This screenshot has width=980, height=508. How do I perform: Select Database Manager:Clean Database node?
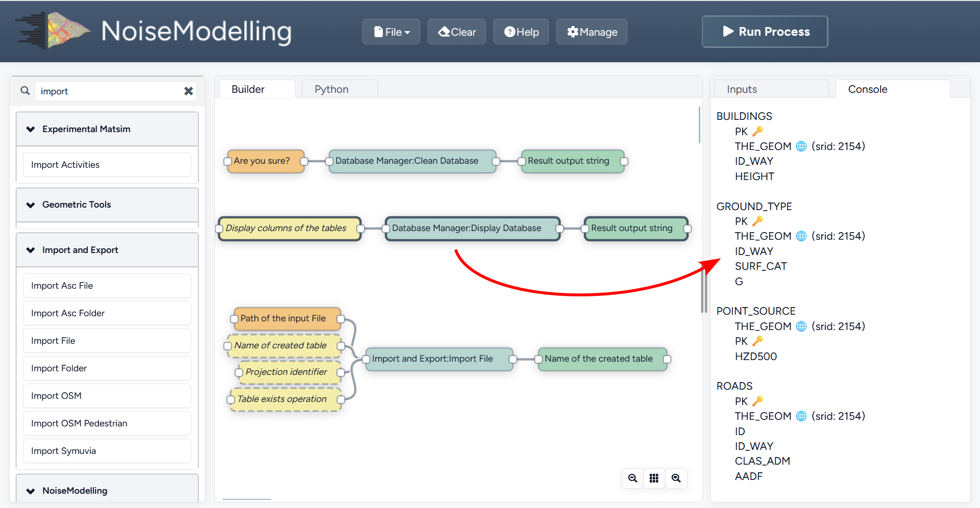coord(412,161)
